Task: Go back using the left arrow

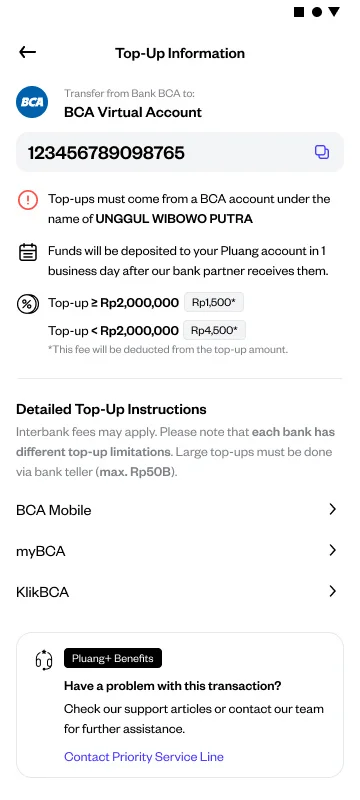Action: tap(28, 52)
